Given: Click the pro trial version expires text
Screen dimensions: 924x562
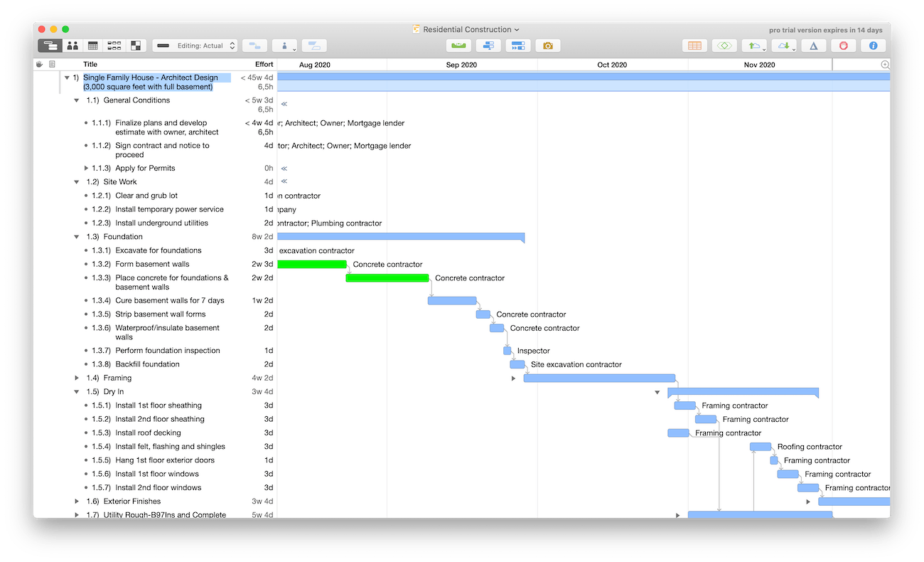Looking at the screenshot, I should coord(825,30).
